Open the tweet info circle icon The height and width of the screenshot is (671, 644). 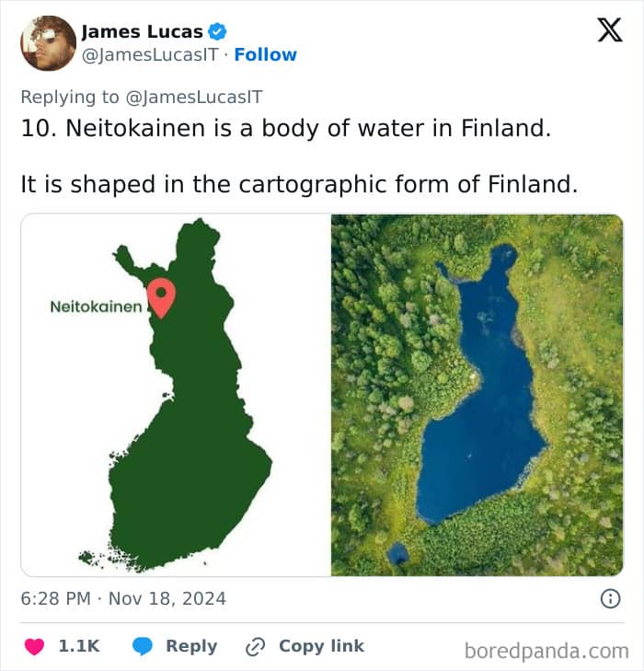(610, 599)
